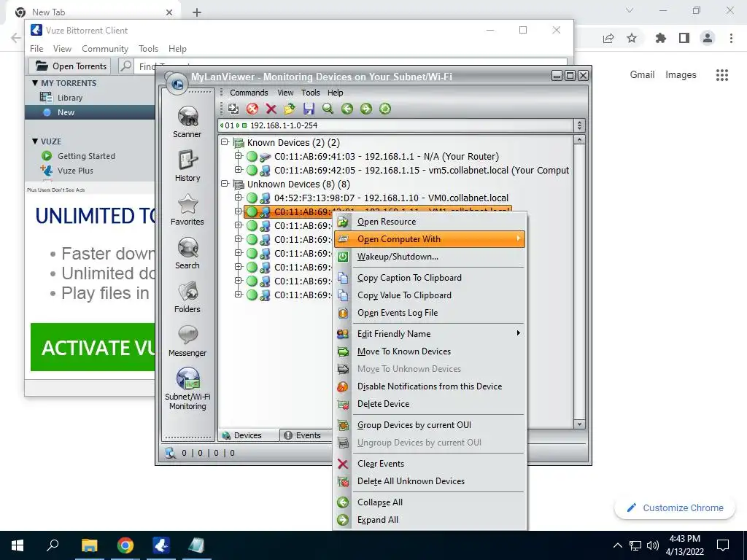This screenshot has height=560, width=747.
Task: Click the red X delete toolbar icon
Action: point(271,109)
